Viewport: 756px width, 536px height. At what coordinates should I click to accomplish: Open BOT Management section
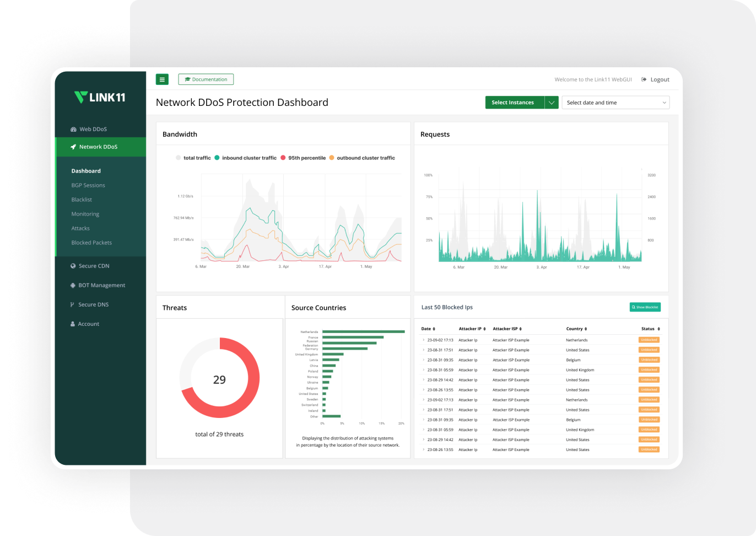click(x=101, y=285)
